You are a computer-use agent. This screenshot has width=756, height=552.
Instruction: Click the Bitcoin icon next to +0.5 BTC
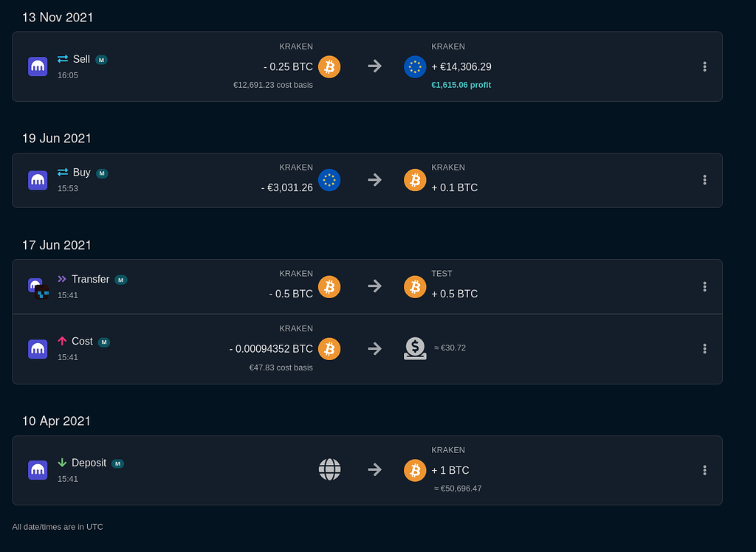click(x=415, y=286)
